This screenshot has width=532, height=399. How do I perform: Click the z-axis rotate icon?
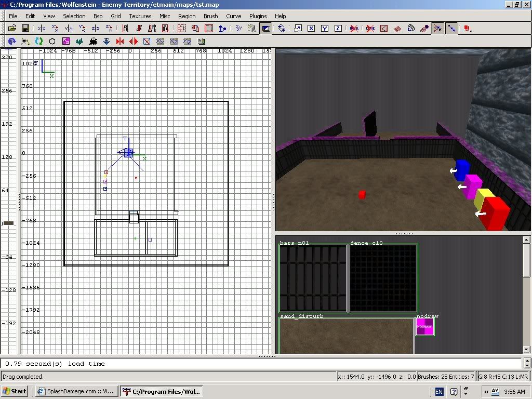coord(109,28)
